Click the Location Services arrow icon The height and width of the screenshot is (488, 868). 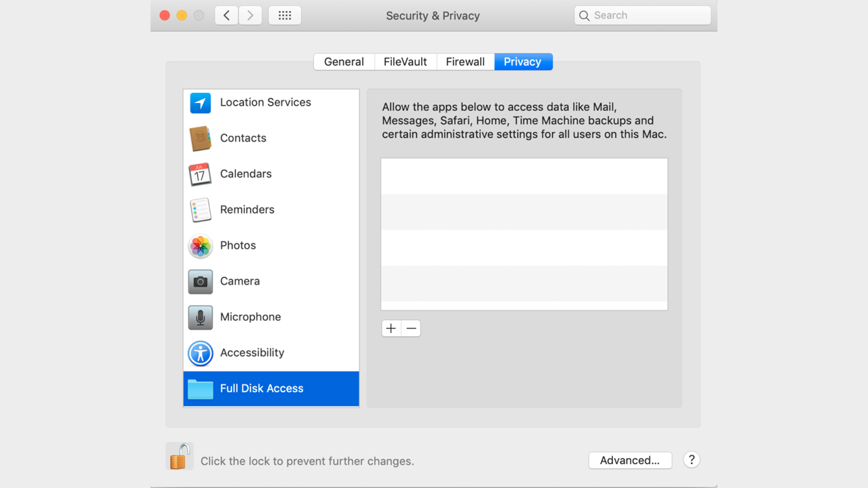[200, 102]
